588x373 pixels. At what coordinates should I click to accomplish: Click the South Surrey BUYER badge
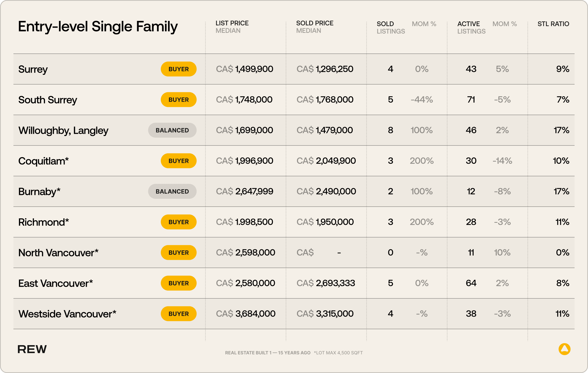[x=179, y=99]
